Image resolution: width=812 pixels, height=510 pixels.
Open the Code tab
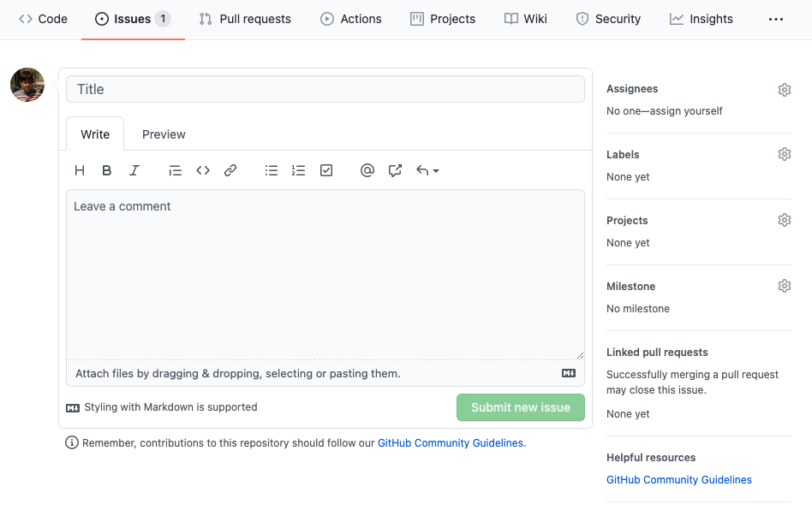point(43,19)
